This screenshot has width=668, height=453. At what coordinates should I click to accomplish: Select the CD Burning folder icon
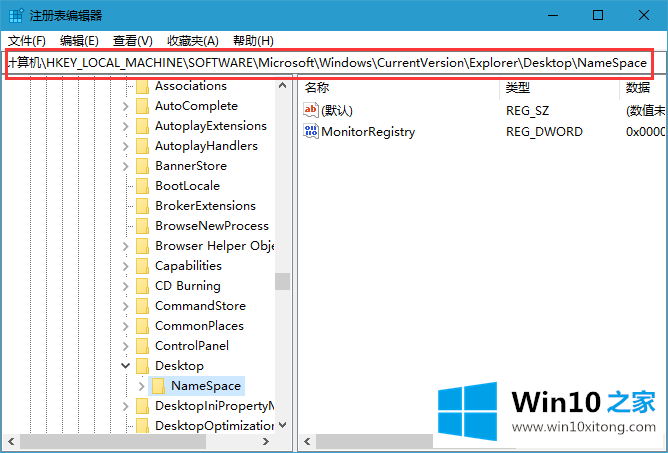[142, 286]
